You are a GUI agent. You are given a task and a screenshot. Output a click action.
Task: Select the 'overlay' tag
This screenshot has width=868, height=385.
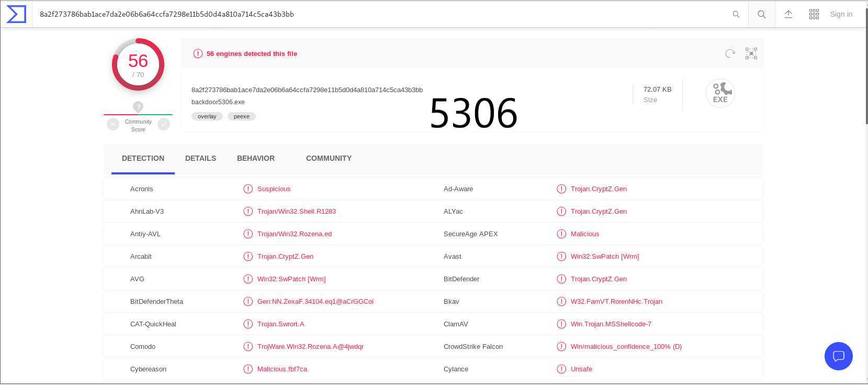(x=207, y=116)
